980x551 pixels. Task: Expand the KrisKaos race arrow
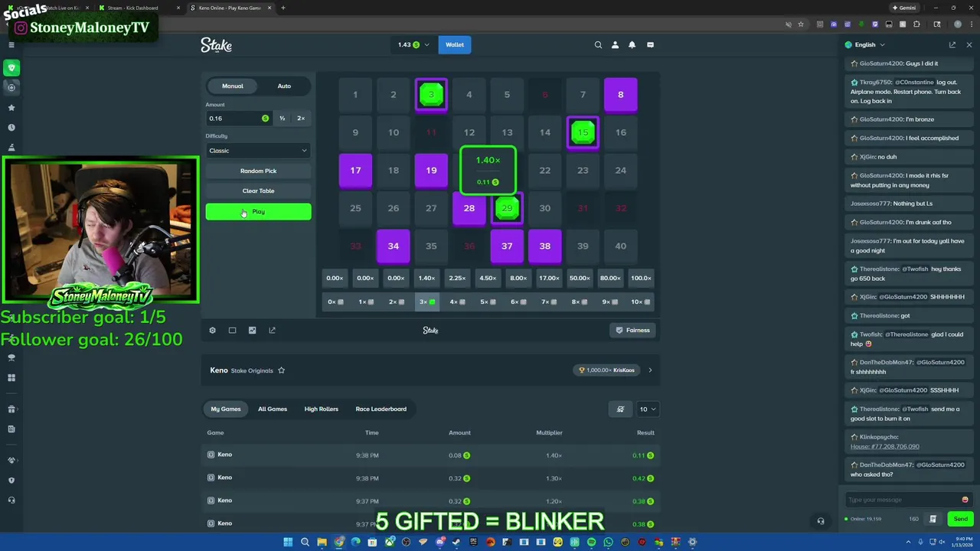[650, 370]
